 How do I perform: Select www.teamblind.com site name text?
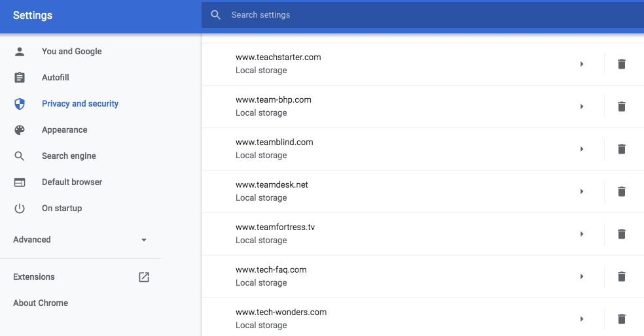(274, 143)
